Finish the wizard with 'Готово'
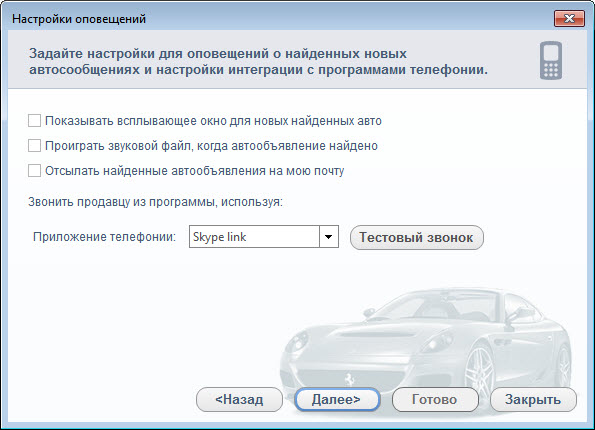The width and height of the screenshot is (595, 430). (x=435, y=399)
